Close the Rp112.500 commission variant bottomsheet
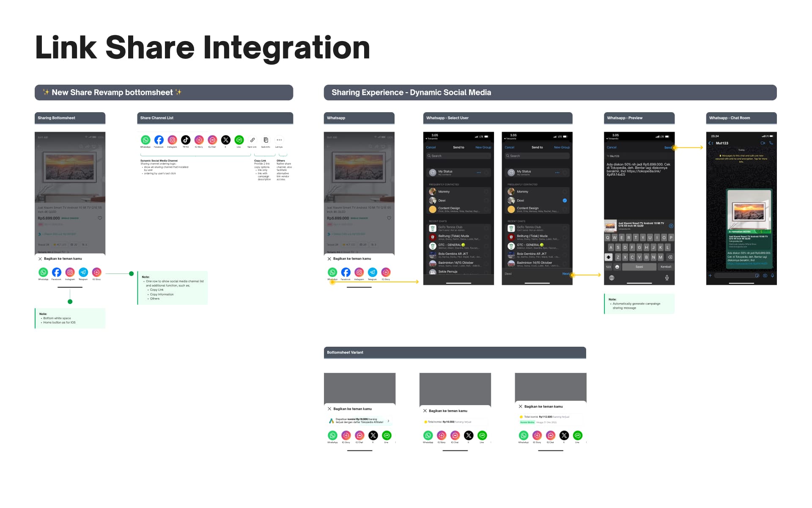 [521, 406]
